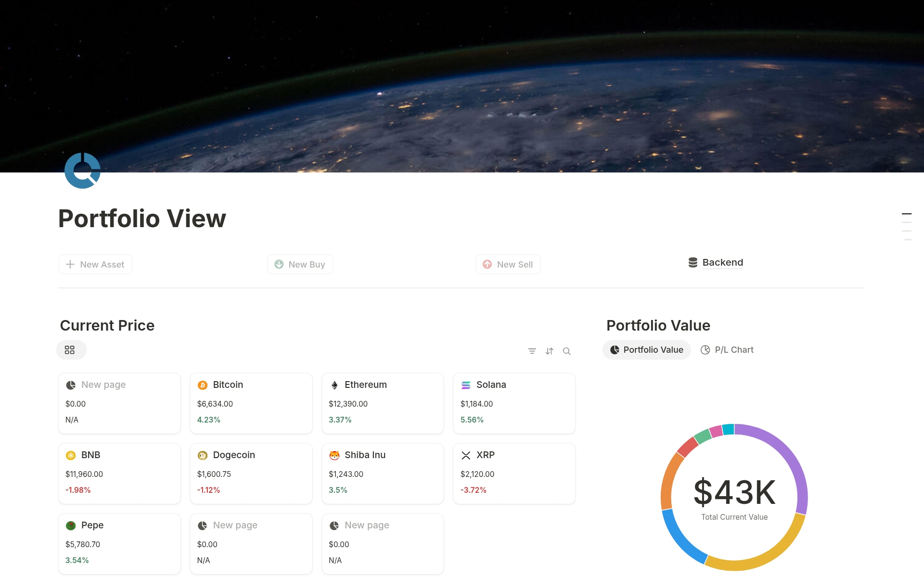Switch to the Portfolio Value tab

646,350
